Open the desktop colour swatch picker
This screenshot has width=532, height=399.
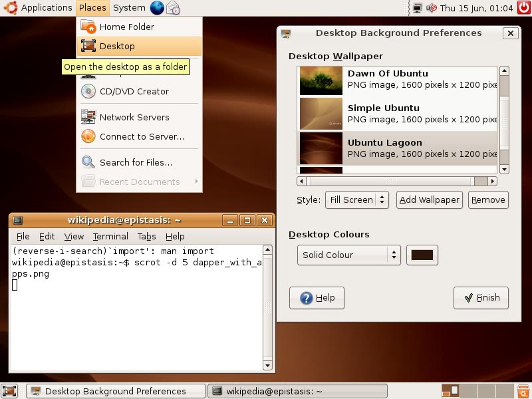(422, 255)
